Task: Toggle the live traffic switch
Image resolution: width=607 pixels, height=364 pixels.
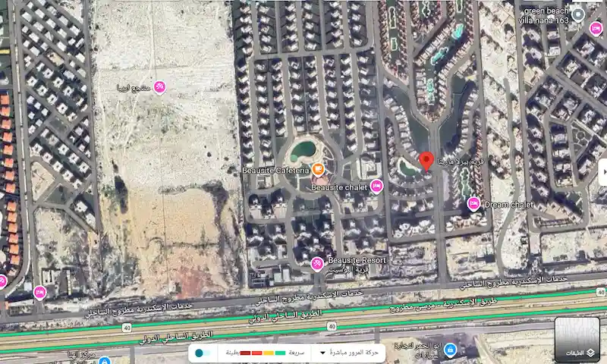Action: pyautogui.click(x=203, y=353)
